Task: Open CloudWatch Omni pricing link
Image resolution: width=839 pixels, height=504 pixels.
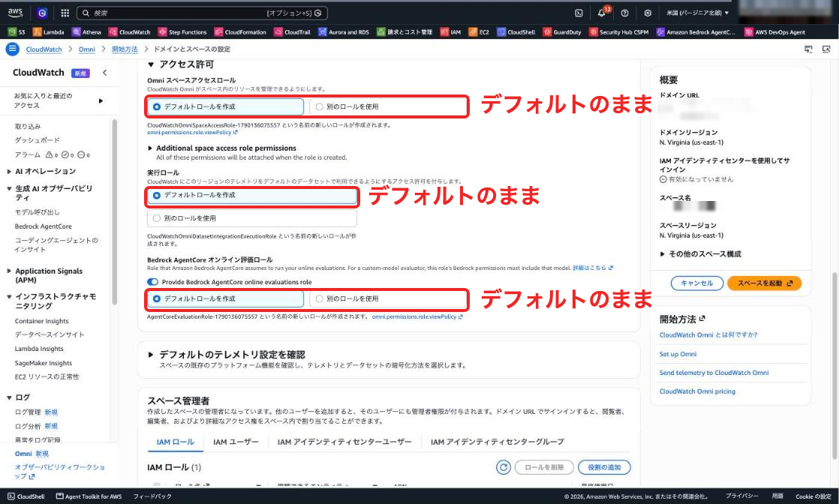Action: [697, 391]
